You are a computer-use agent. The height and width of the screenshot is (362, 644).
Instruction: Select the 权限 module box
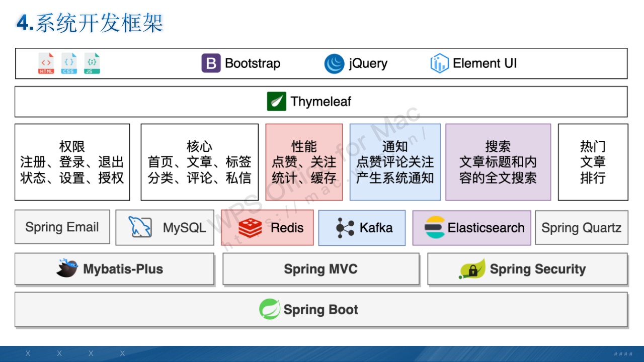[x=72, y=162]
